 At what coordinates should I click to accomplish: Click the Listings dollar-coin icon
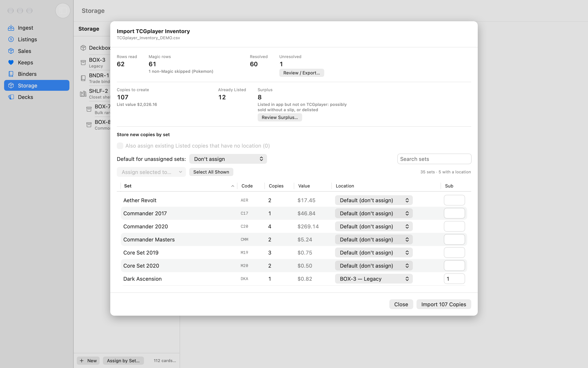[11, 39]
